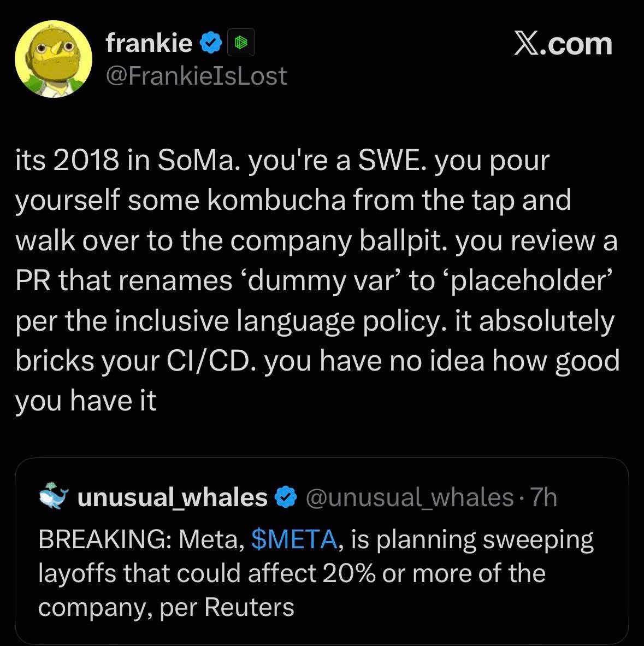Click the unusual_whales whale avatar
This screenshot has height=646, width=644.
(54, 496)
